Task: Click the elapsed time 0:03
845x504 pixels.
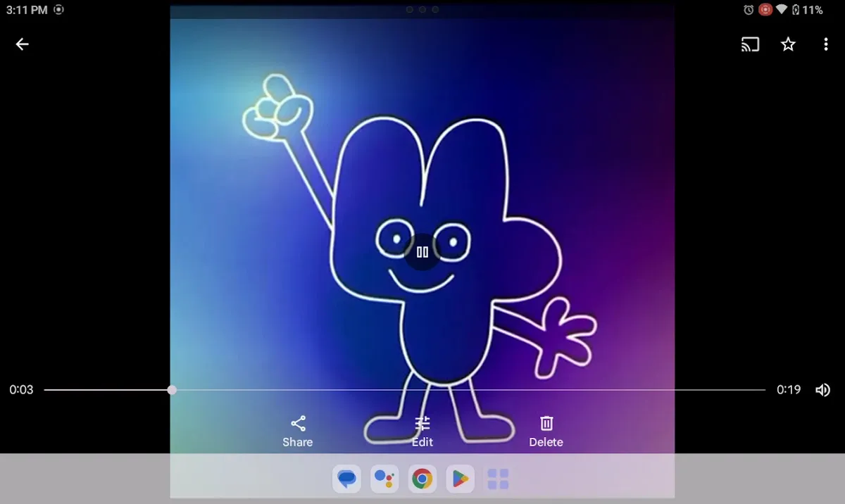Action: click(21, 390)
